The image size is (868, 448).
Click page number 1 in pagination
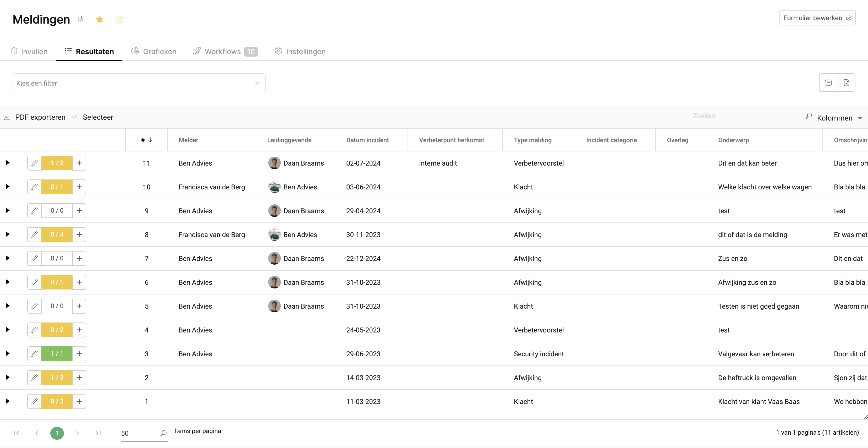(x=57, y=433)
